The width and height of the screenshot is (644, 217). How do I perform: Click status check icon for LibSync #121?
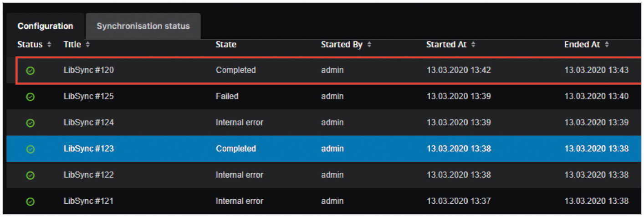pyautogui.click(x=31, y=201)
